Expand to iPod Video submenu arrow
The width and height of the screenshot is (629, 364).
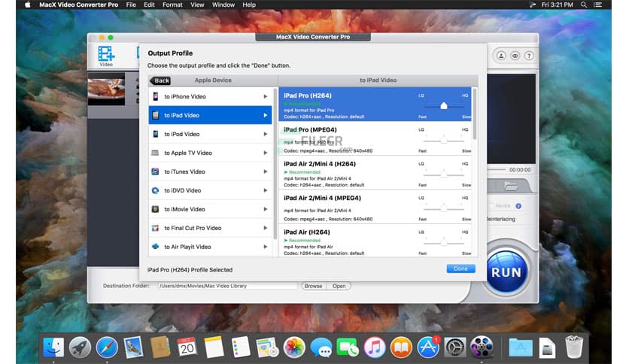[265, 134]
